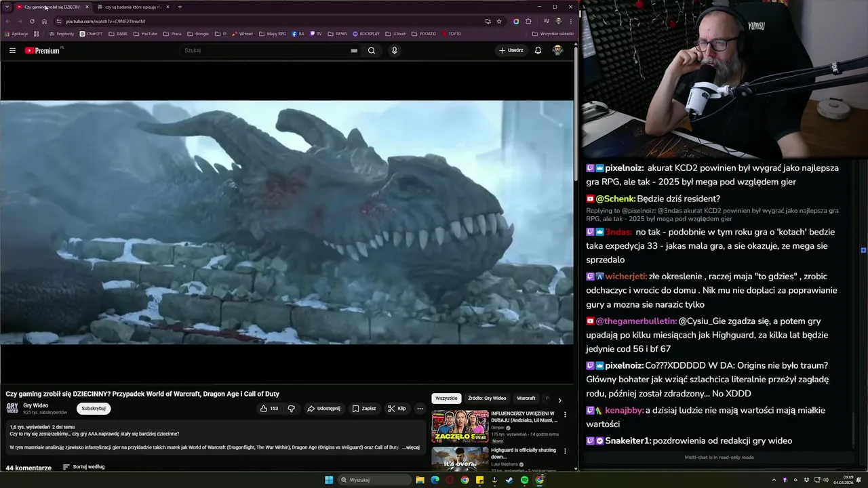Open the NEWS bookmarks folder
This screenshot has width=868, height=488.
tap(338, 34)
